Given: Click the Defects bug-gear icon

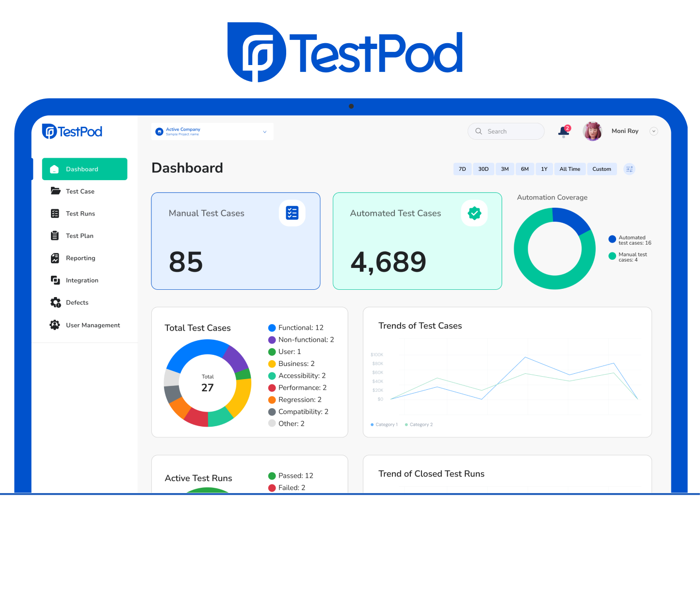Looking at the screenshot, I should point(55,302).
